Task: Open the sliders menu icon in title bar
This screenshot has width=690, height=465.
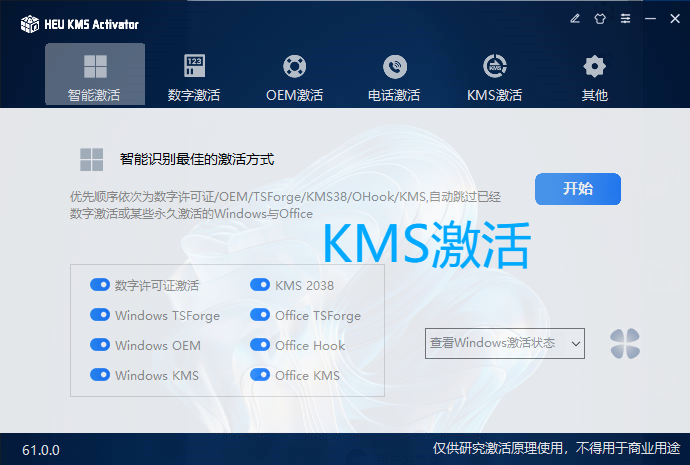Action: click(625, 18)
